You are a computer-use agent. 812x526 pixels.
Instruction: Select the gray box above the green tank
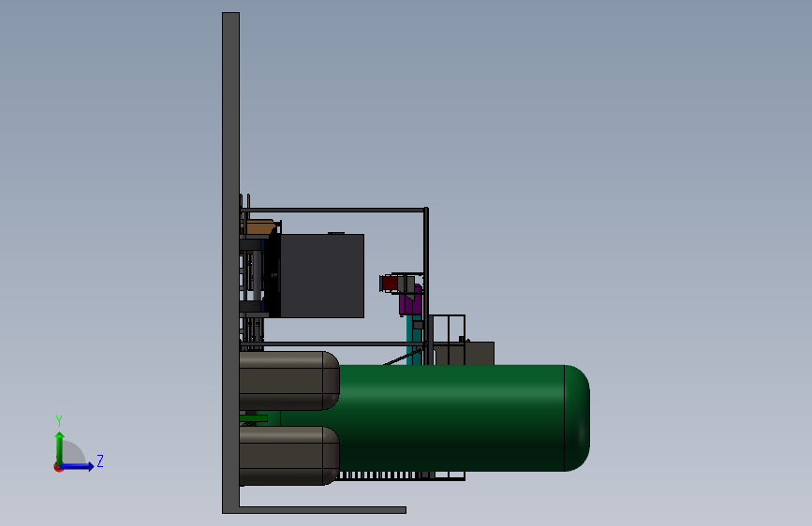(465, 353)
